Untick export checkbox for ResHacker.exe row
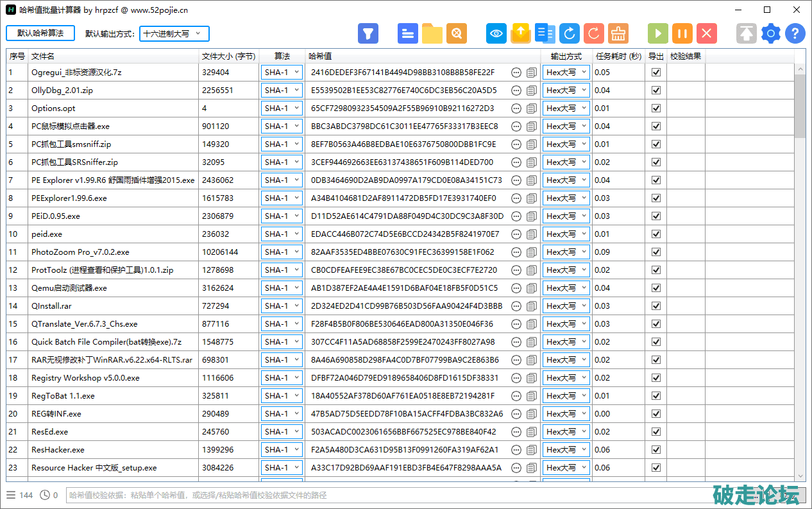 (x=656, y=450)
